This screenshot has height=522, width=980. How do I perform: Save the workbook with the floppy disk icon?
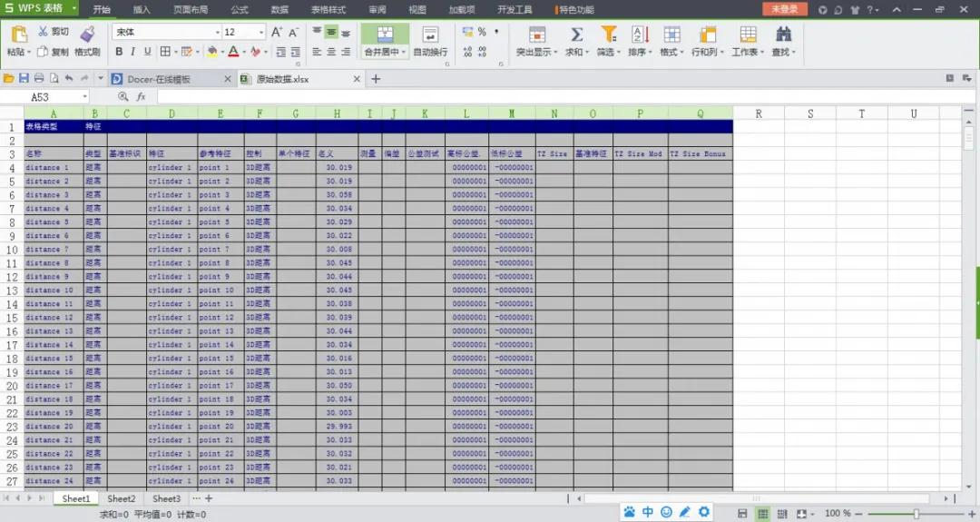[x=24, y=79]
